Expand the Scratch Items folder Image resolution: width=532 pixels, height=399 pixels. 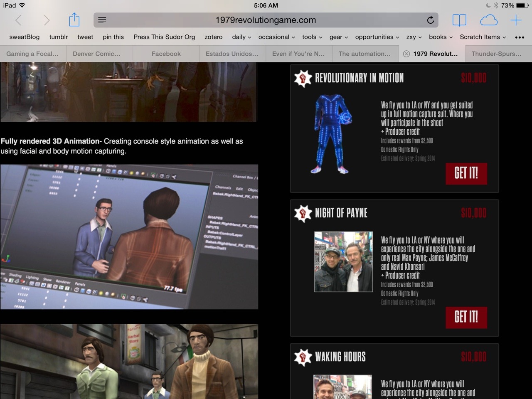(x=483, y=37)
